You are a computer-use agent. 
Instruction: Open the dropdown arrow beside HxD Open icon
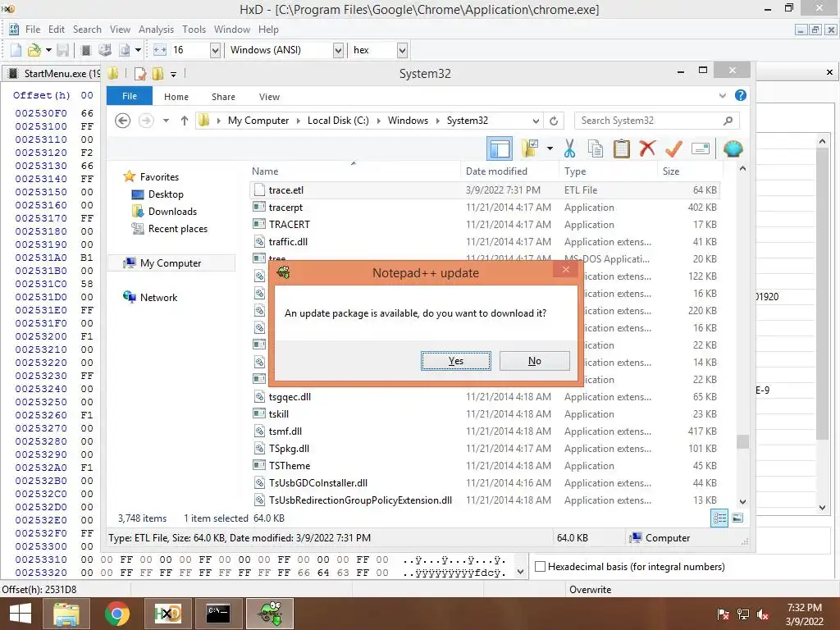(x=48, y=50)
